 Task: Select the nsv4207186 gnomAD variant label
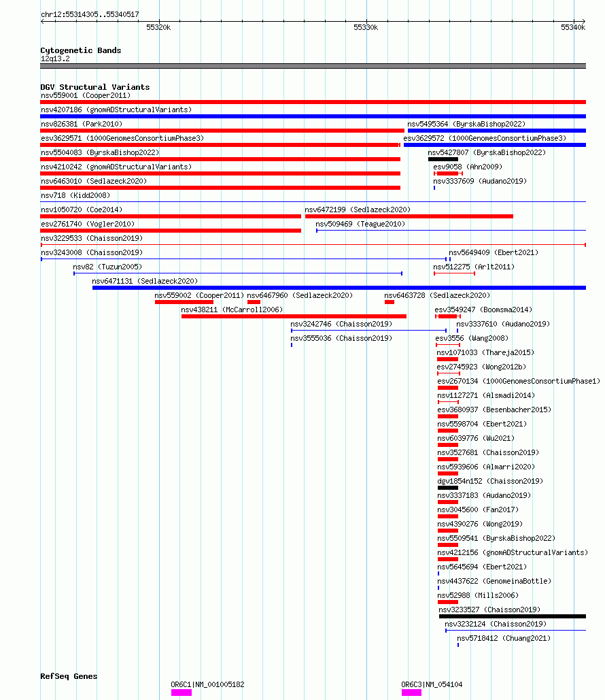pyautogui.click(x=116, y=110)
